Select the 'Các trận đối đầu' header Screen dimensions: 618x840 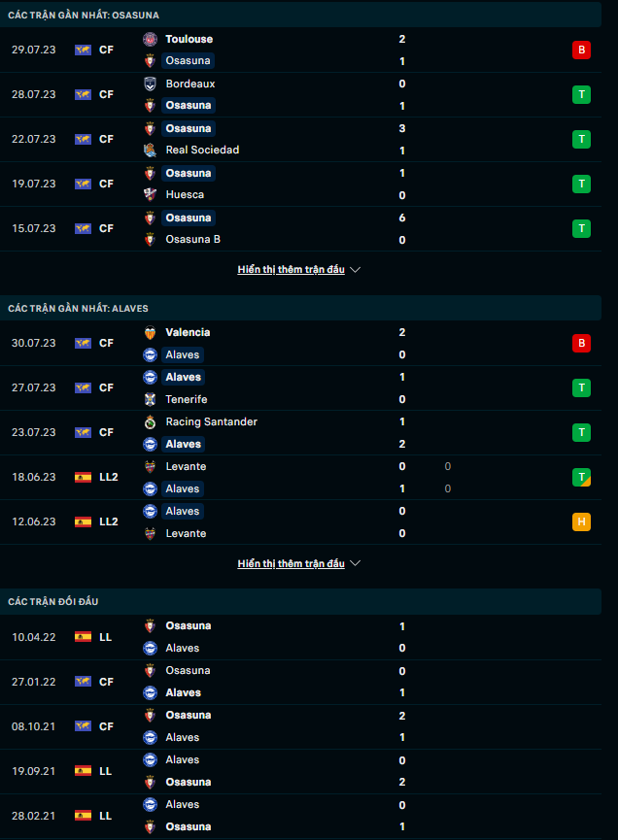pos(53,601)
